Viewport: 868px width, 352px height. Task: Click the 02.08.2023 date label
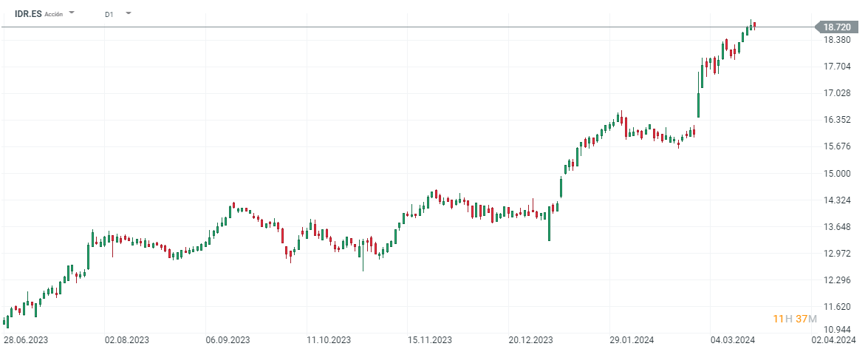126,340
